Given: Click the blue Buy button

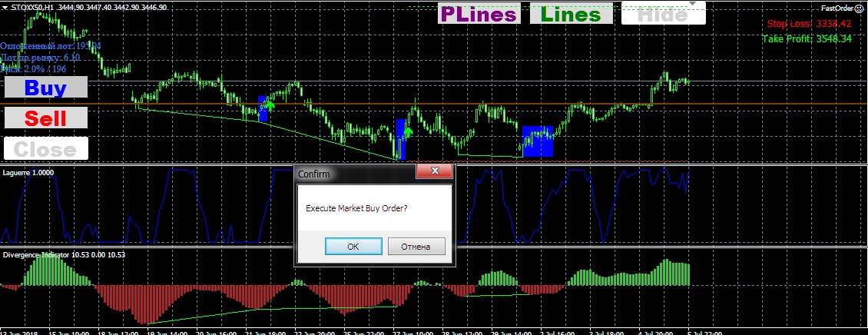Looking at the screenshot, I should pos(46,87).
